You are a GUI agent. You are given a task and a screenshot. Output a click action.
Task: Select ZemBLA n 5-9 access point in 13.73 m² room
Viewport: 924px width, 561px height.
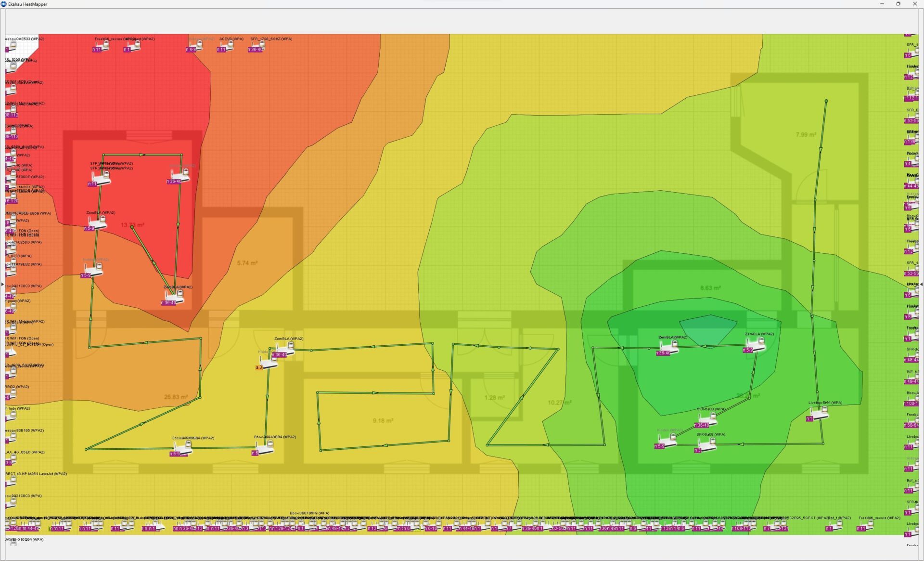(96, 223)
